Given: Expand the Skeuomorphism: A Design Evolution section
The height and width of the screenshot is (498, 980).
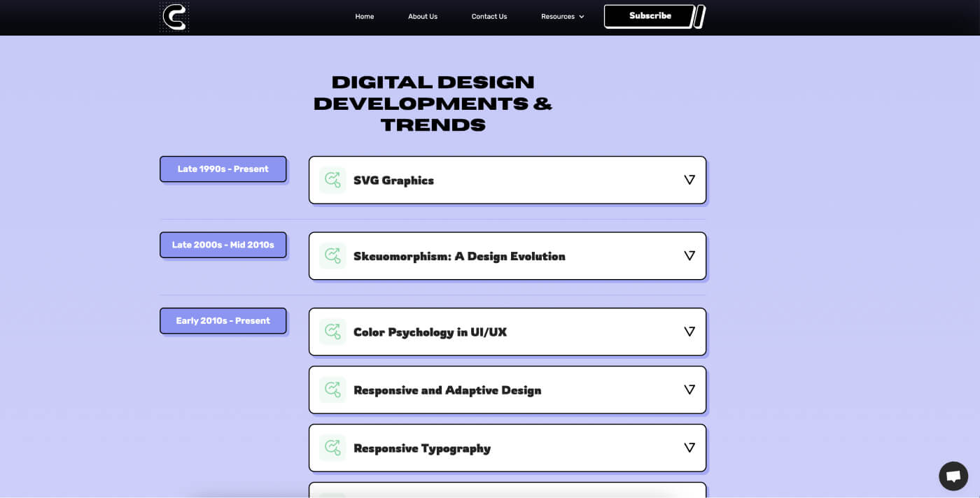Looking at the screenshot, I should point(689,255).
